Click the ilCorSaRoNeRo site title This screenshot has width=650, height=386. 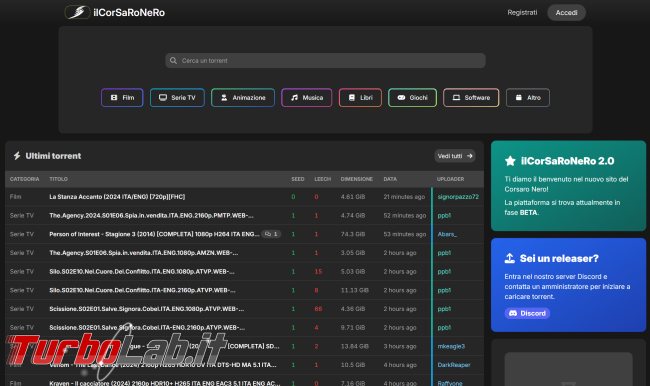point(129,12)
